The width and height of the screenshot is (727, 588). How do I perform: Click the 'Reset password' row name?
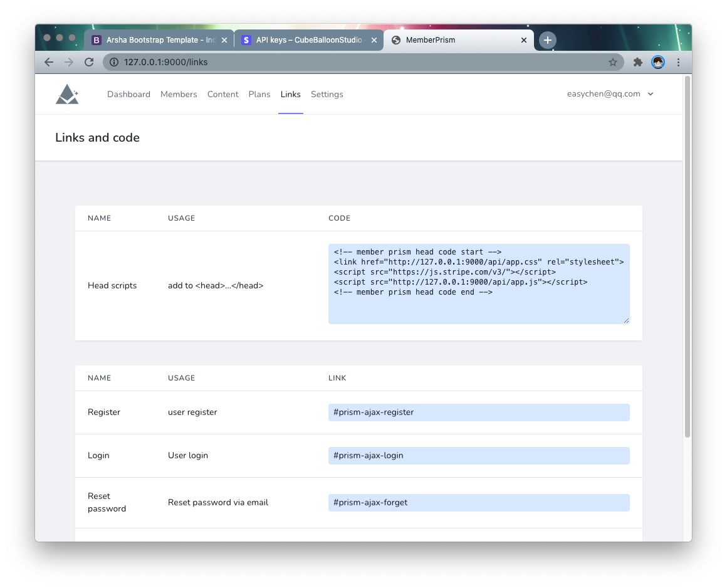[107, 503]
